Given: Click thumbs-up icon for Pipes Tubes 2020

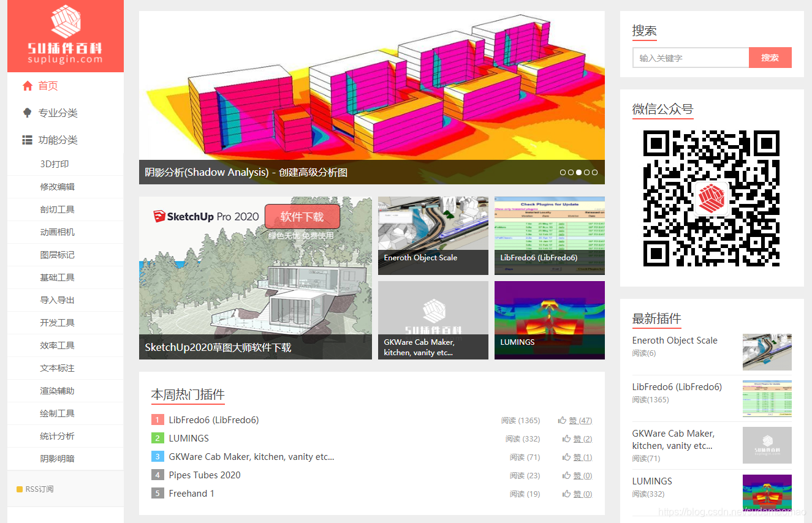Looking at the screenshot, I should click(566, 475).
